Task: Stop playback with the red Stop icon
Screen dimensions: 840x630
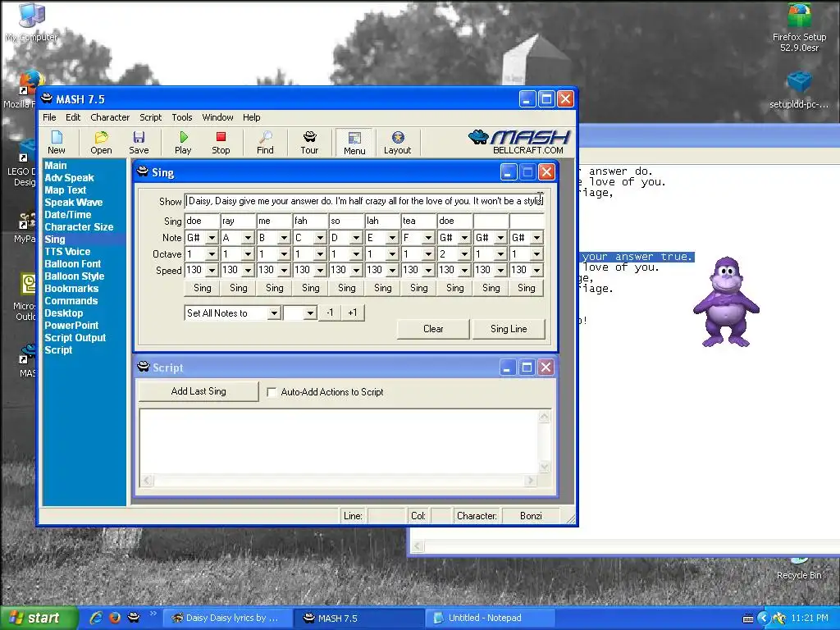Action: 221,142
